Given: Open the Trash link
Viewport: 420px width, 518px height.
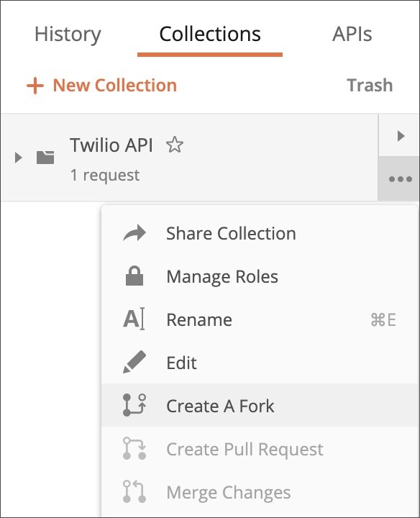Looking at the screenshot, I should point(370,85).
